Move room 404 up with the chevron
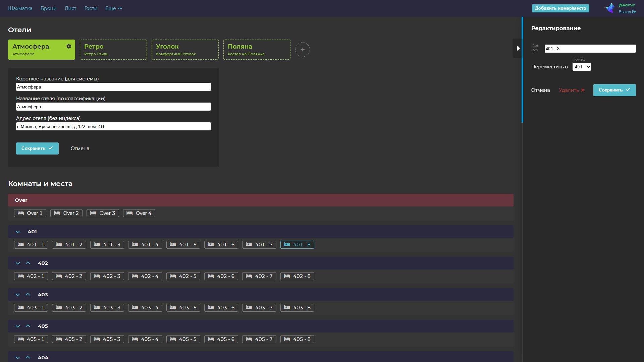This screenshot has width=644, height=362. pyautogui.click(x=28, y=358)
